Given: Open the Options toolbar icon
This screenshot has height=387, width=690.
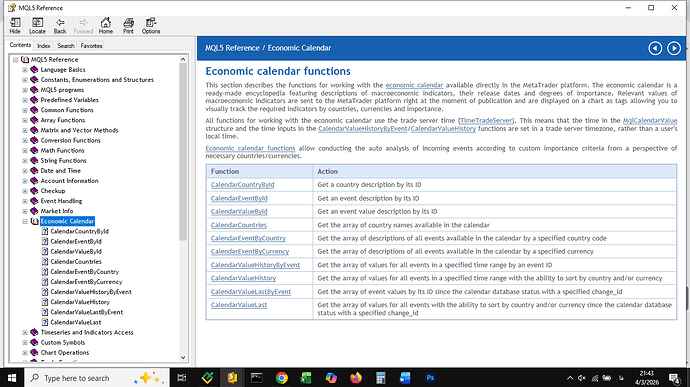Looking at the screenshot, I should coord(151,26).
